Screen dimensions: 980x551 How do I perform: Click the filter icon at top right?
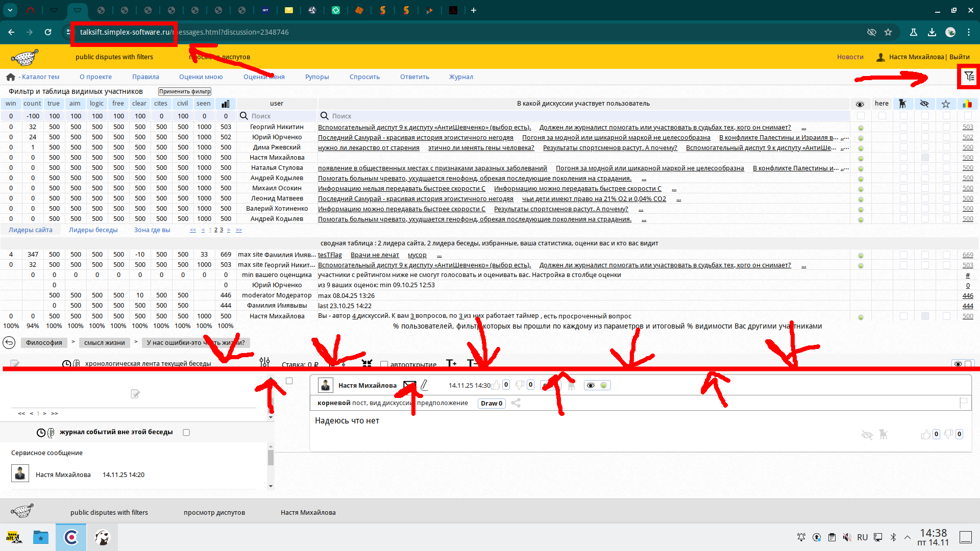pos(969,77)
